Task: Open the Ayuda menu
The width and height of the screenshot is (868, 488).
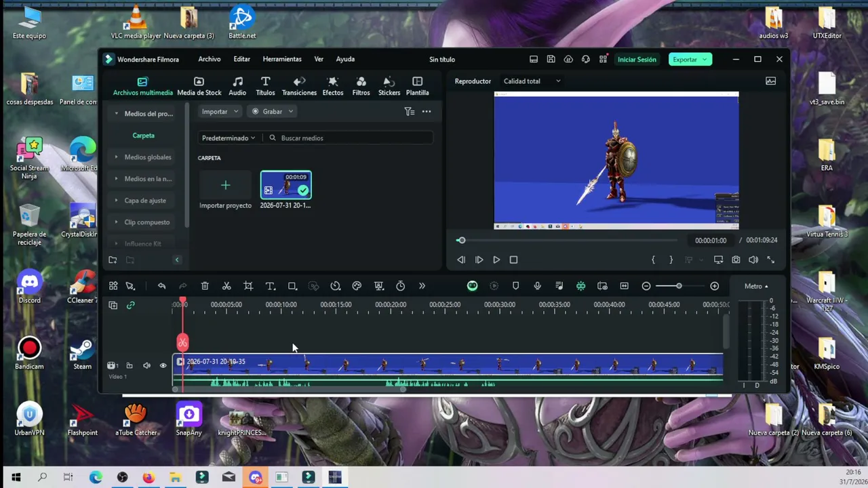Action: (x=345, y=59)
